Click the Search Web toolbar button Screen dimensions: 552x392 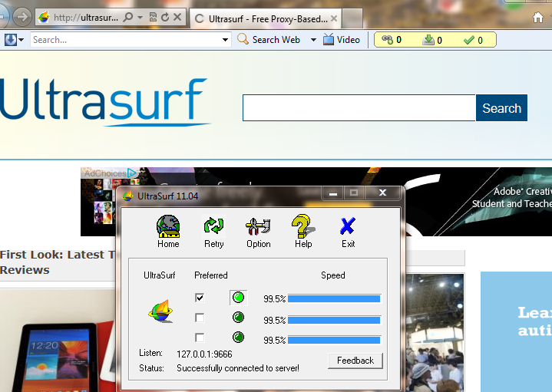269,39
